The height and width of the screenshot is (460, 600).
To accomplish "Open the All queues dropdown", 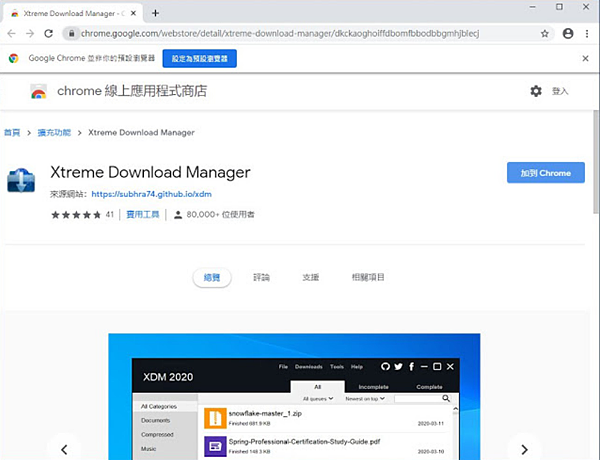I will coord(318,399).
